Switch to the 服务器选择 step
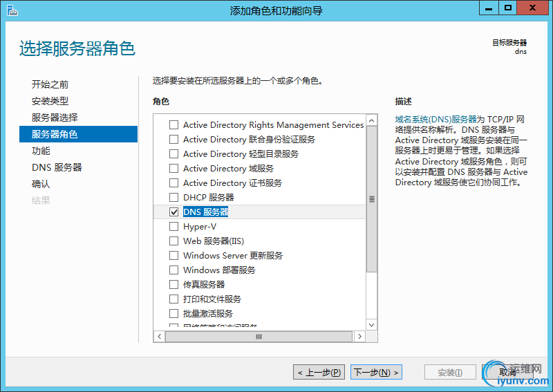Viewport: 553px width, 392px height. 55,118
